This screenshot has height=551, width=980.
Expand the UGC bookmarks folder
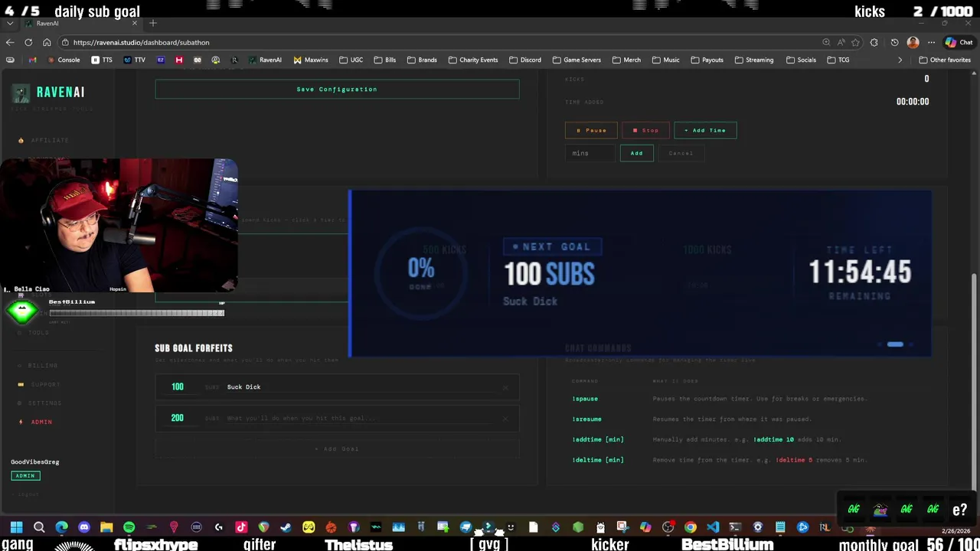pos(351,60)
